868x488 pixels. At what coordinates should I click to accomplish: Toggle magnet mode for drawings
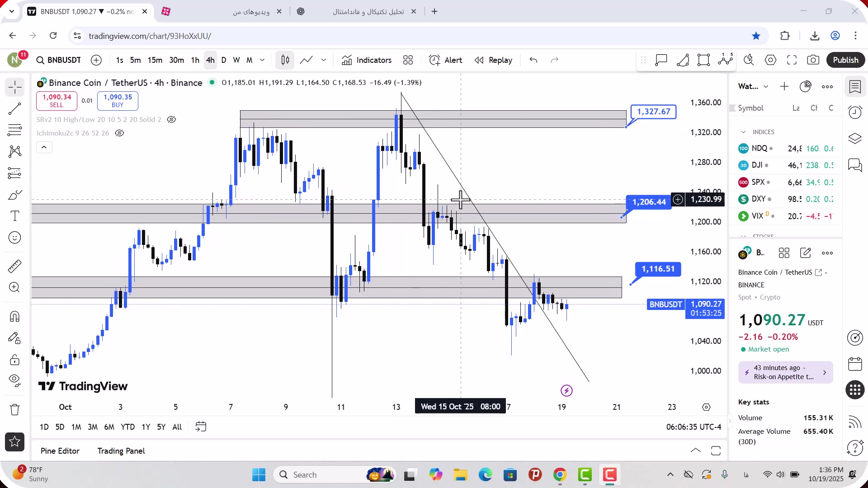pos(15,316)
